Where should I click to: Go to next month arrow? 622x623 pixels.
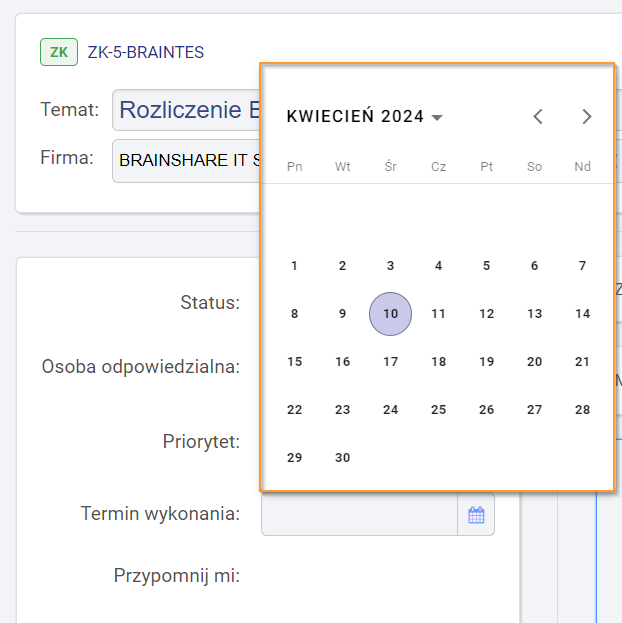587,116
